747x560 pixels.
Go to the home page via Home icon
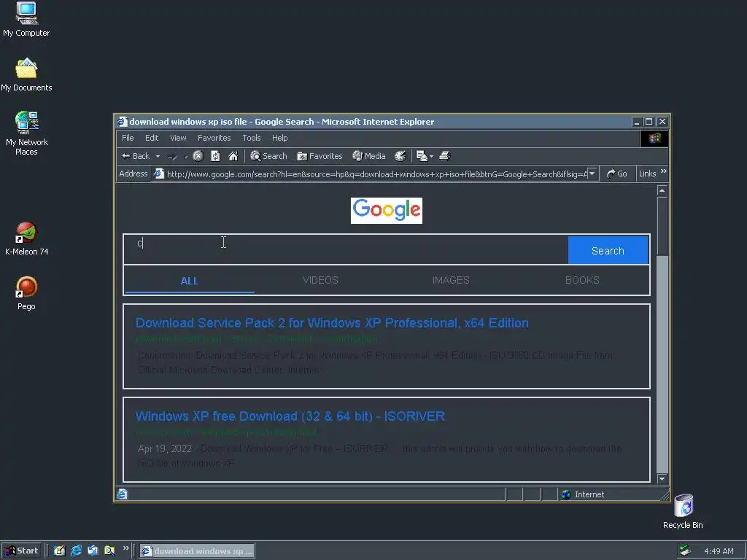point(233,156)
